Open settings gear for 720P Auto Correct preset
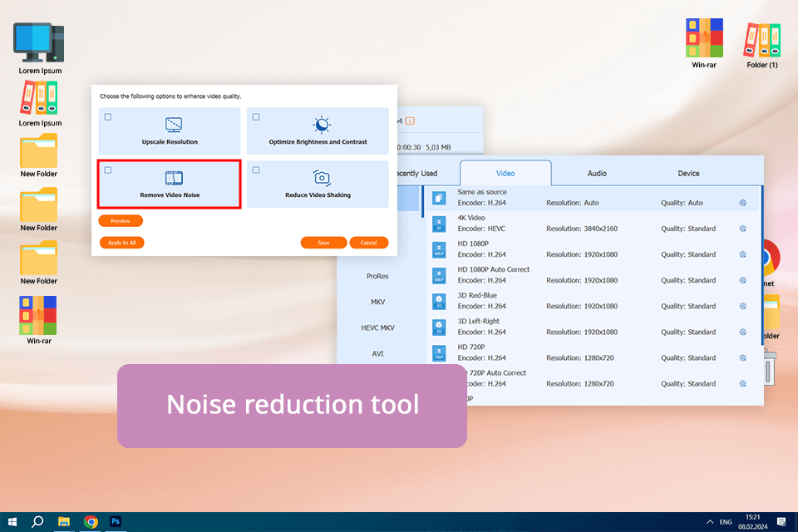Viewport: 798px width, 532px height. pyautogui.click(x=742, y=384)
